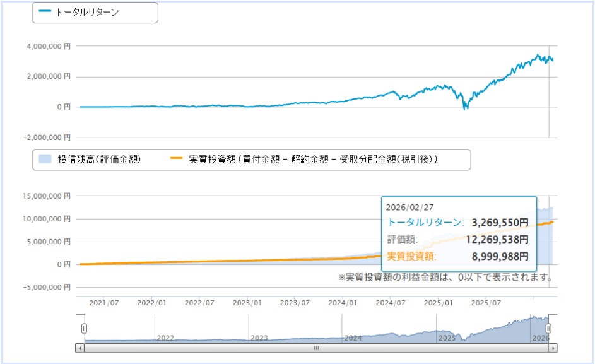This screenshot has width=595, height=364.
Task: Click the 2023 label in the navigator
Action: pyautogui.click(x=259, y=338)
